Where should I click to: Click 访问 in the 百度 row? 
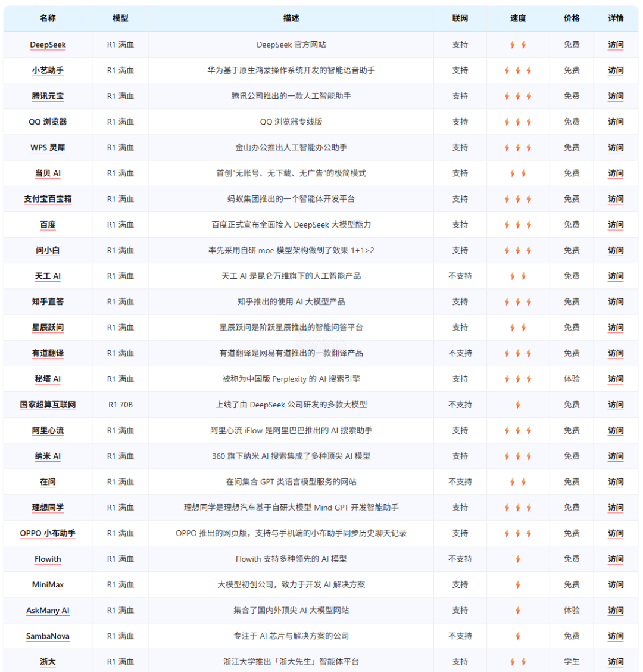click(616, 225)
